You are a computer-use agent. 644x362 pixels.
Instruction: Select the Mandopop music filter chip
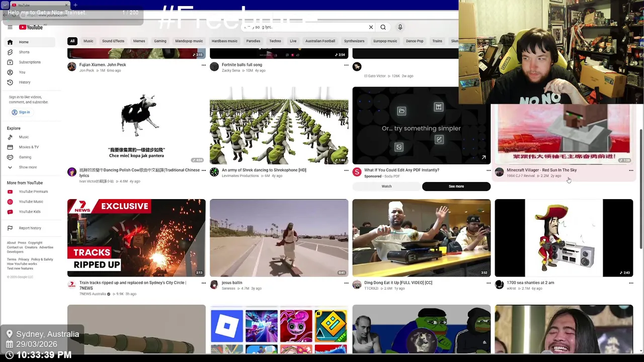click(189, 41)
